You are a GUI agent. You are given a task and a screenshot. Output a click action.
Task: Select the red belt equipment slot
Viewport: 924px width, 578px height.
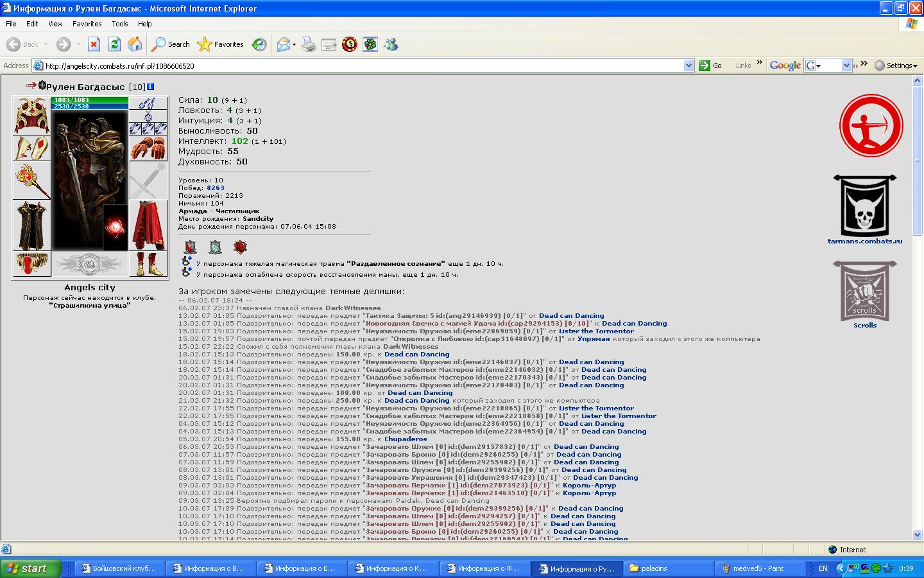point(31,264)
